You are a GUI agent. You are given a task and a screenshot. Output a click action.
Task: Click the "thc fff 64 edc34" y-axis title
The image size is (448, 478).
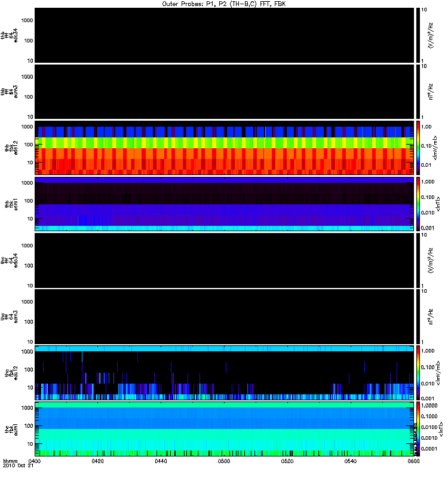pos(9,261)
